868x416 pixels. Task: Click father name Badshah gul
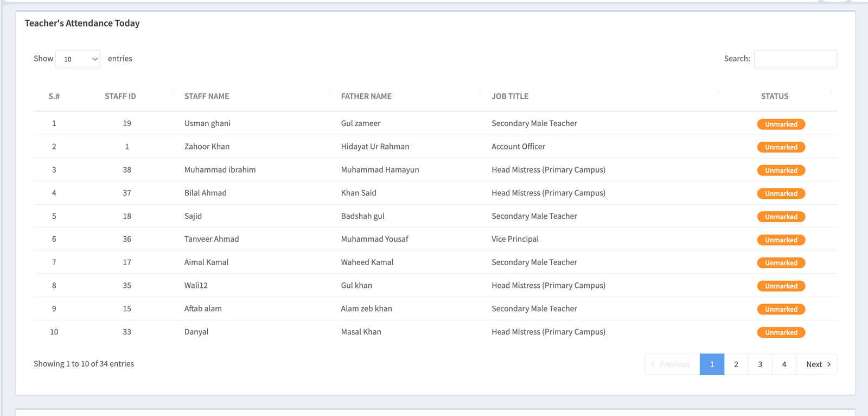pos(362,216)
